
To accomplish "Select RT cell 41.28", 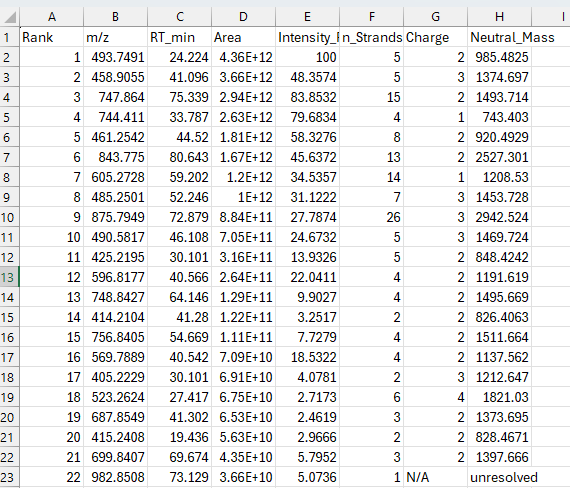I will pyautogui.click(x=180, y=317).
